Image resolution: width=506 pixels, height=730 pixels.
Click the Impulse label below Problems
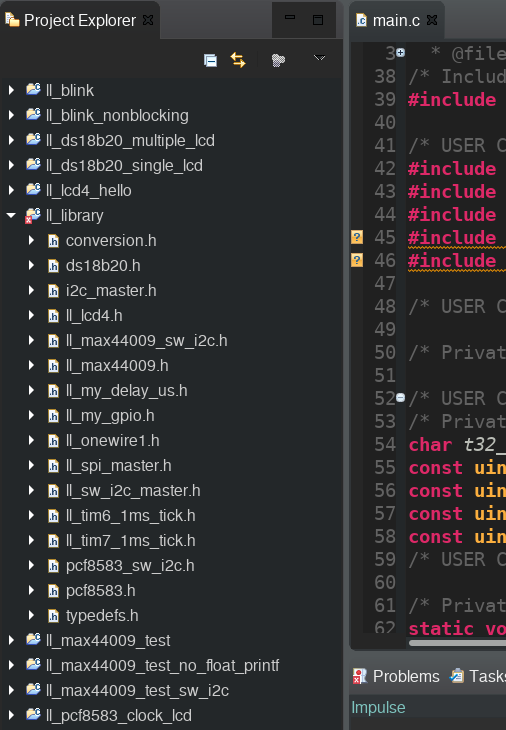[x=378, y=707]
